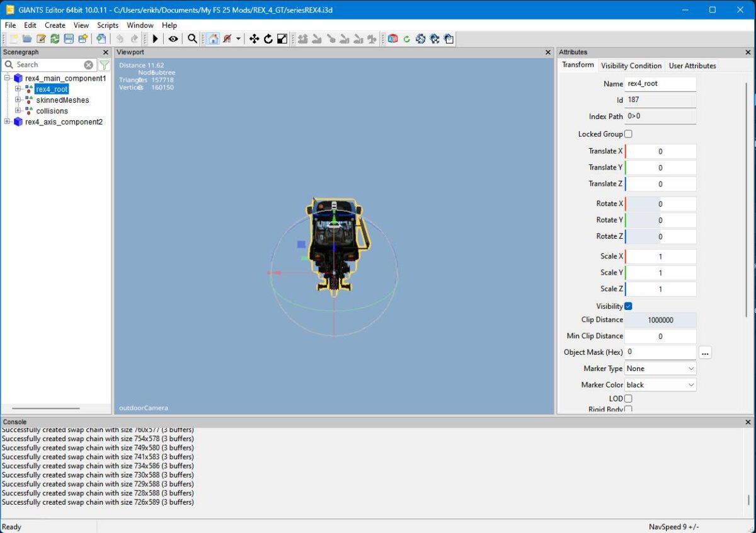
Task: Click the Attributes panel vertical scrollbar
Action: click(747, 199)
